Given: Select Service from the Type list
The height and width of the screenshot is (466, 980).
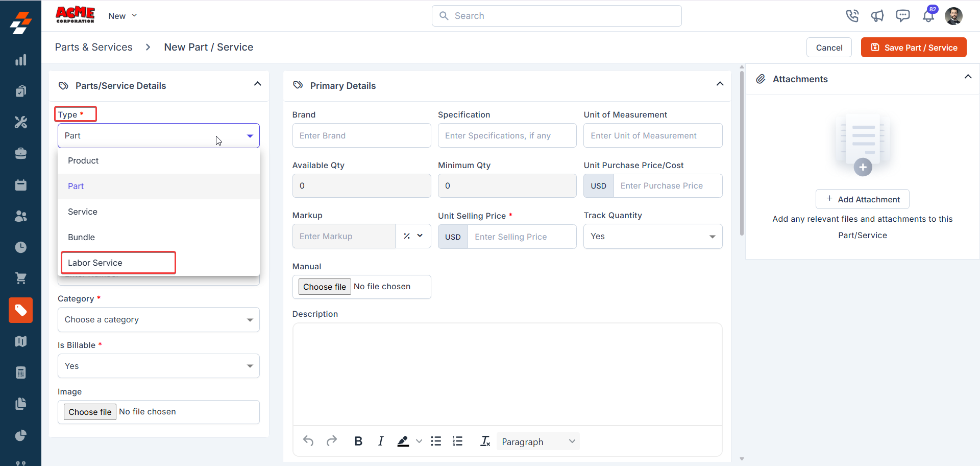Looking at the screenshot, I should [159, 212].
